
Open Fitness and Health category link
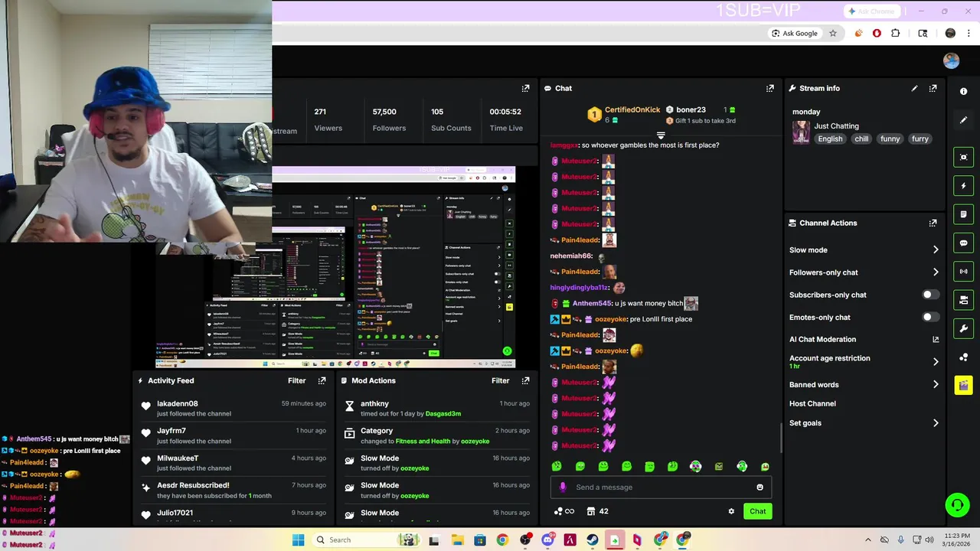[x=423, y=442]
